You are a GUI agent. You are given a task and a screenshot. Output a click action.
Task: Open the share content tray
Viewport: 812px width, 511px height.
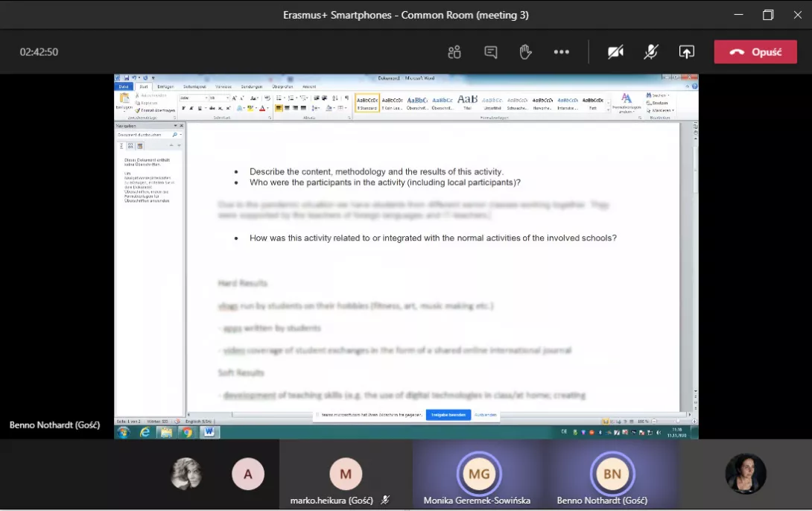pyautogui.click(x=686, y=52)
